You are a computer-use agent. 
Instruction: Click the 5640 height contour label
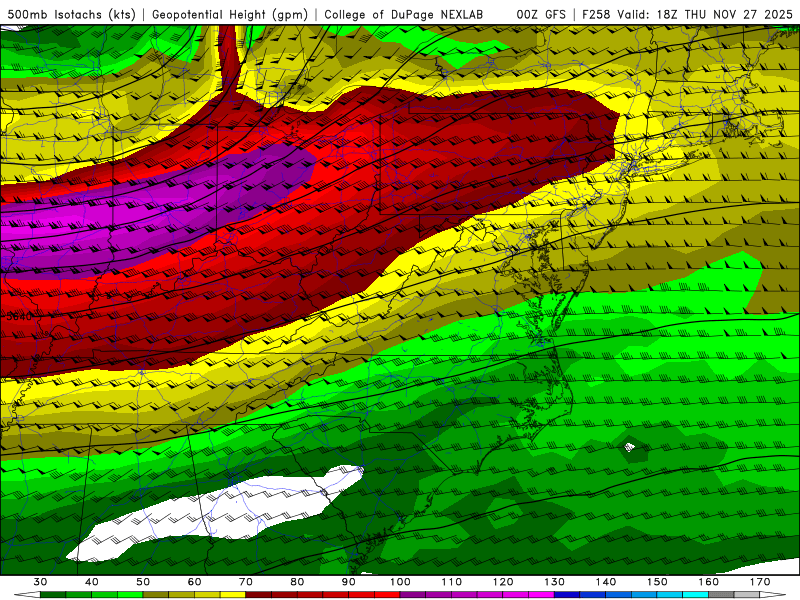(x=18, y=317)
